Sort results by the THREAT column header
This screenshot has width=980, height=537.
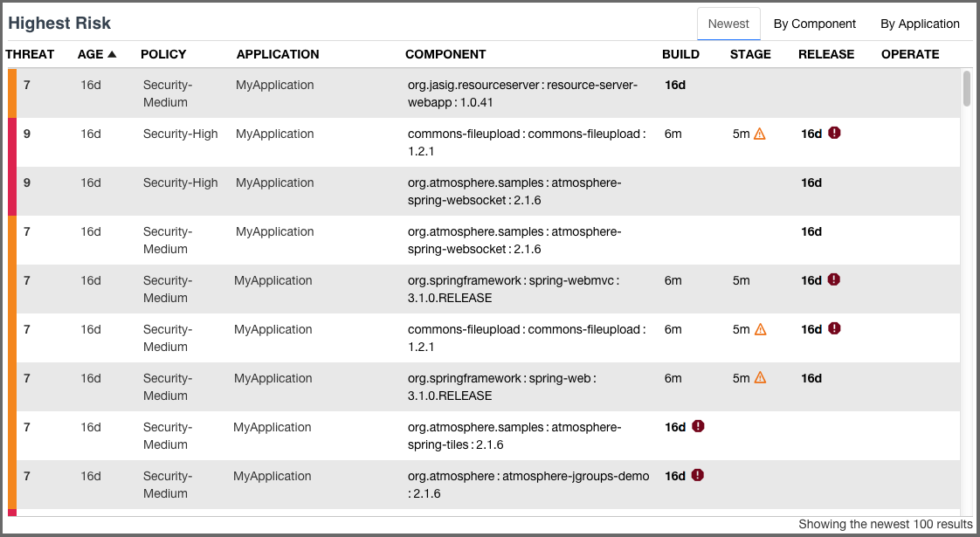30,54
